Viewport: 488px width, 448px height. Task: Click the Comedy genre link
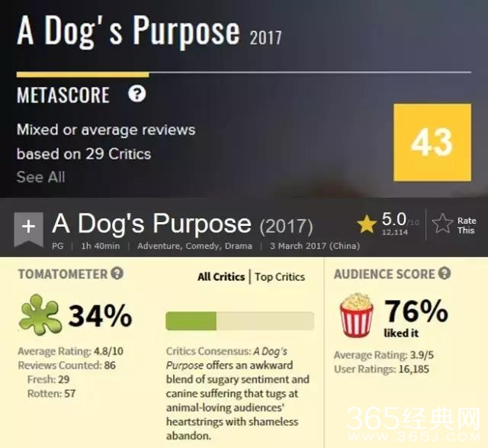tap(201, 247)
